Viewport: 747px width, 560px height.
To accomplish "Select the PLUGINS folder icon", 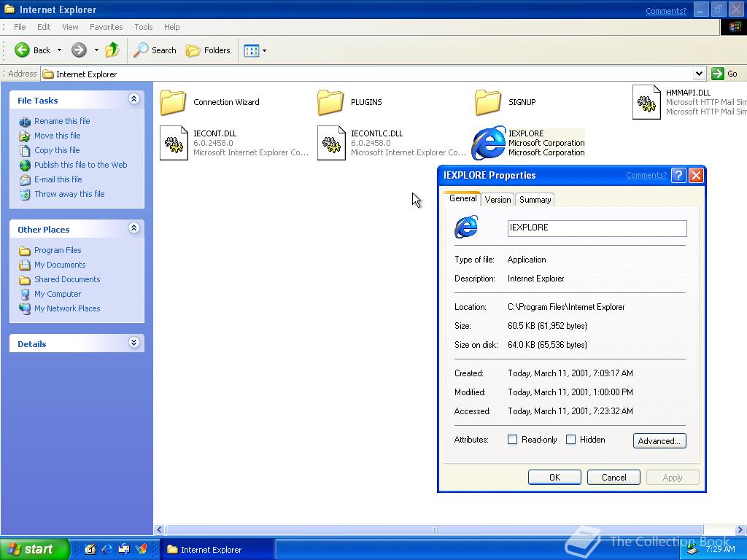I will click(330, 102).
